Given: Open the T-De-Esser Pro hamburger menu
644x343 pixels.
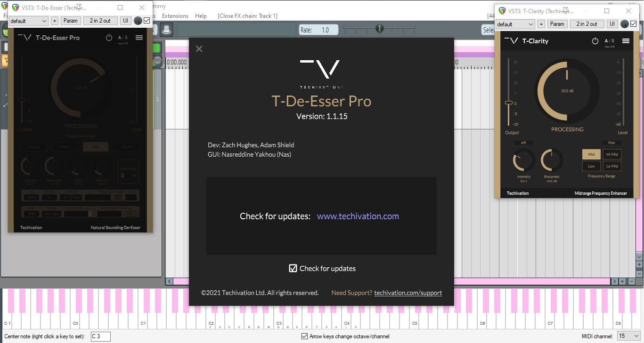Looking at the screenshot, I should pyautogui.click(x=139, y=38).
